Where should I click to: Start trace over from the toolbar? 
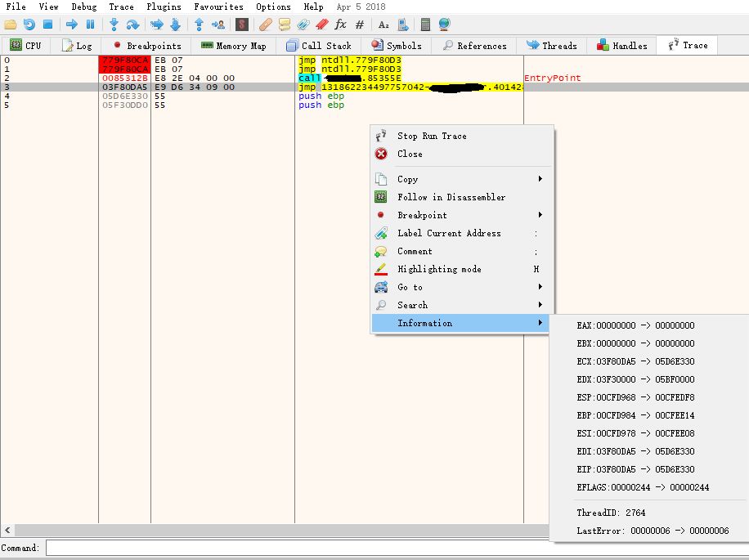(175, 25)
